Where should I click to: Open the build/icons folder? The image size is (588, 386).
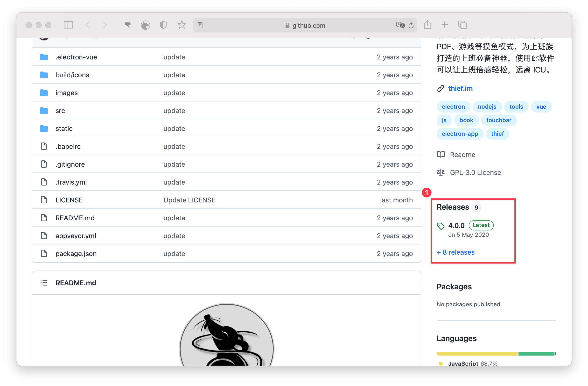[72, 75]
